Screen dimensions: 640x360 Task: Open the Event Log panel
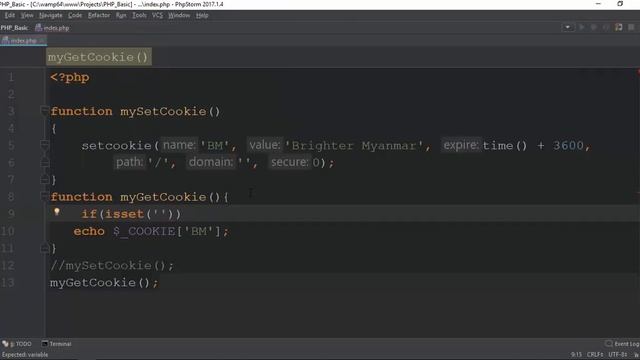(623, 344)
